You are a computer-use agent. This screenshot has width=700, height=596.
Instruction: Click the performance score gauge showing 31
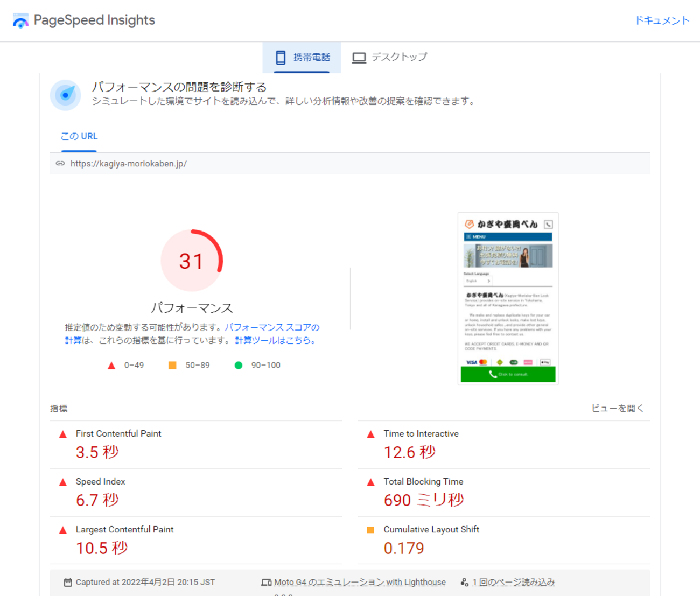192,261
